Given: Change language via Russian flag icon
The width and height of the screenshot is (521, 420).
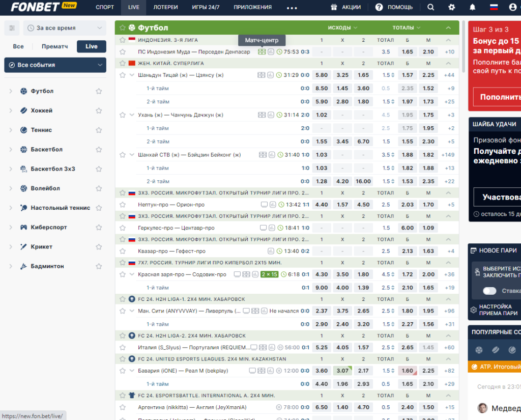Looking at the screenshot, I should pyautogui.click(x=494, y=7).
